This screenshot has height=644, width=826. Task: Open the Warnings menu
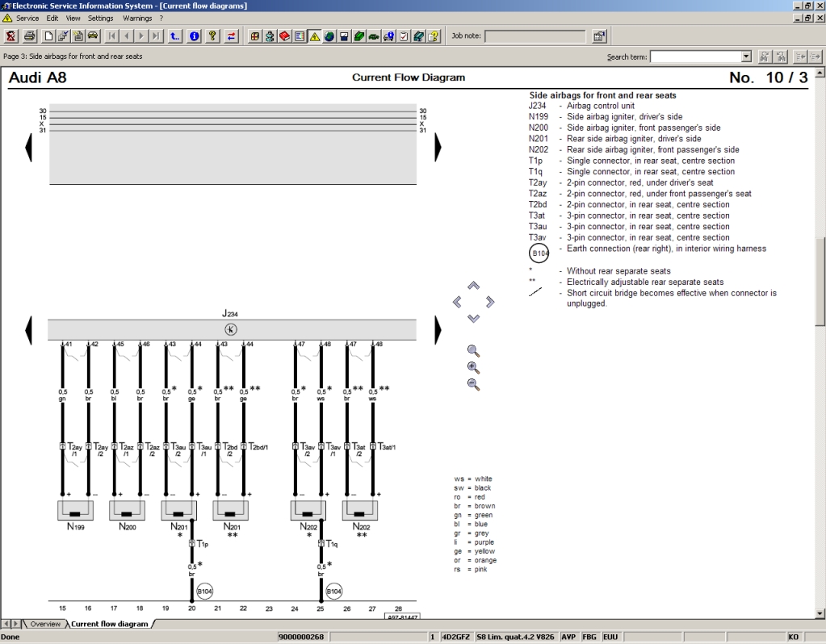(x=137, y=19)
